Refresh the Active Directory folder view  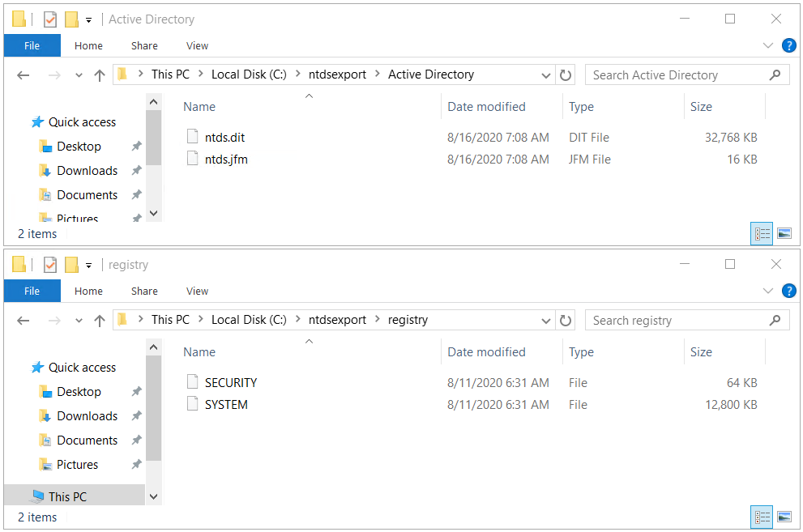click(566, 75)
